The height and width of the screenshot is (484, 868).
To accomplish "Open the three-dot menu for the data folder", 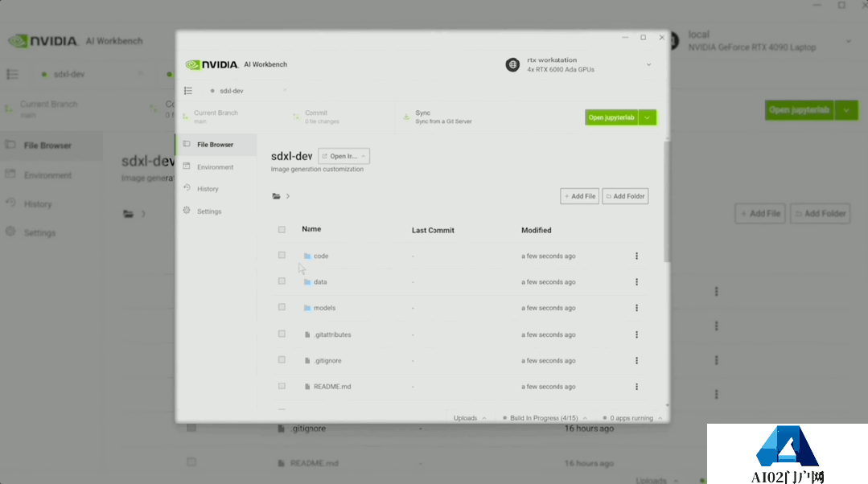I will point(636,282).
